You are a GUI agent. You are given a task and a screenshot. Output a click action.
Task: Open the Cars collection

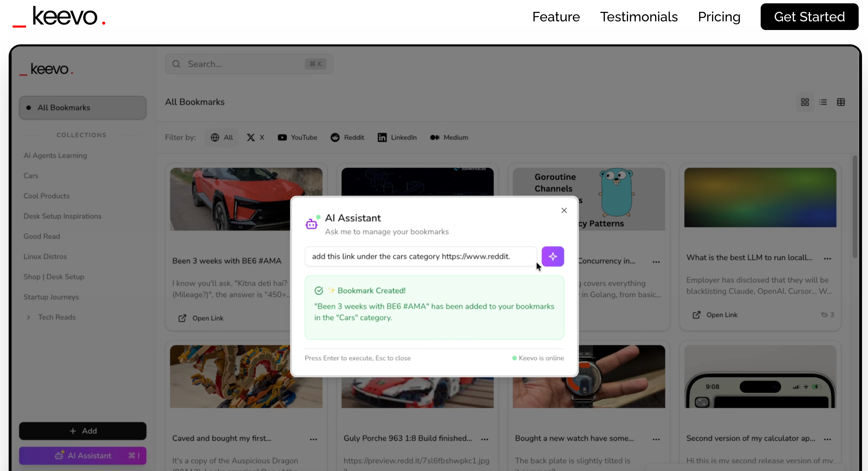coord(31,176)
